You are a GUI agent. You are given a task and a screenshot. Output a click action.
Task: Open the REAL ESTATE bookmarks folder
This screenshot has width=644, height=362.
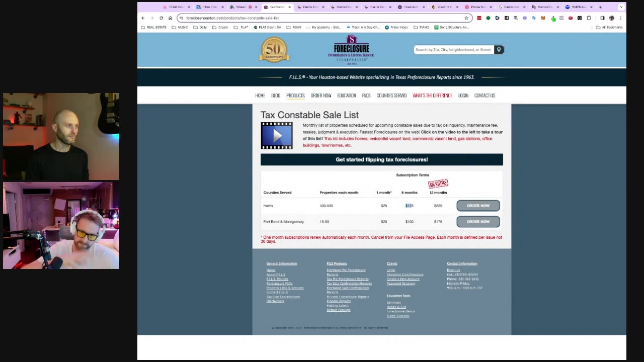click(153, 27)
